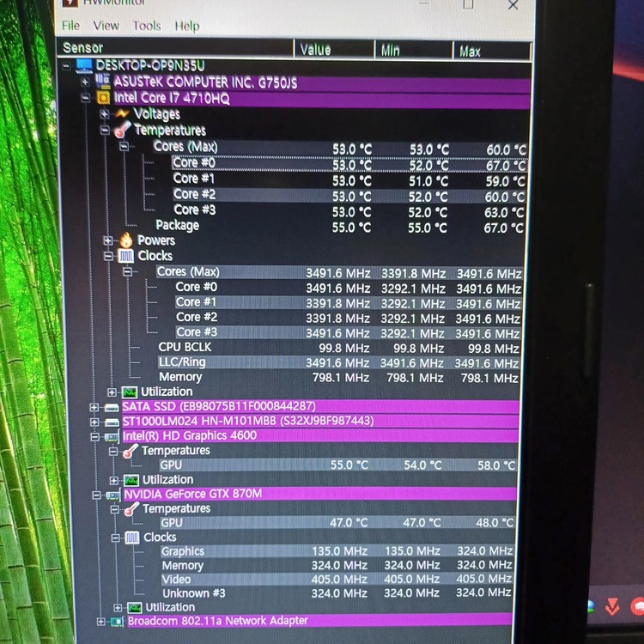Expand the SATA SSD drive node
This screenshot has width=644, height=644.
coord(94,407)
